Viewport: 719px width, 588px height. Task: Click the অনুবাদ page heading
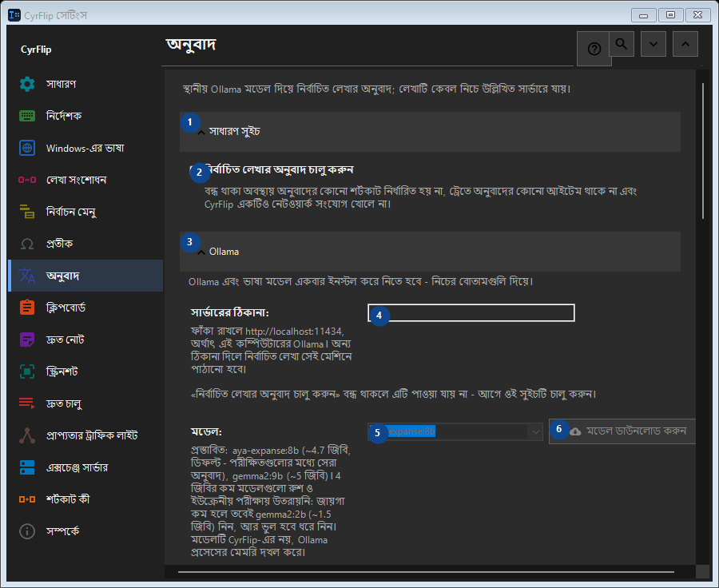pyautogui.click(x=191, y=45)
